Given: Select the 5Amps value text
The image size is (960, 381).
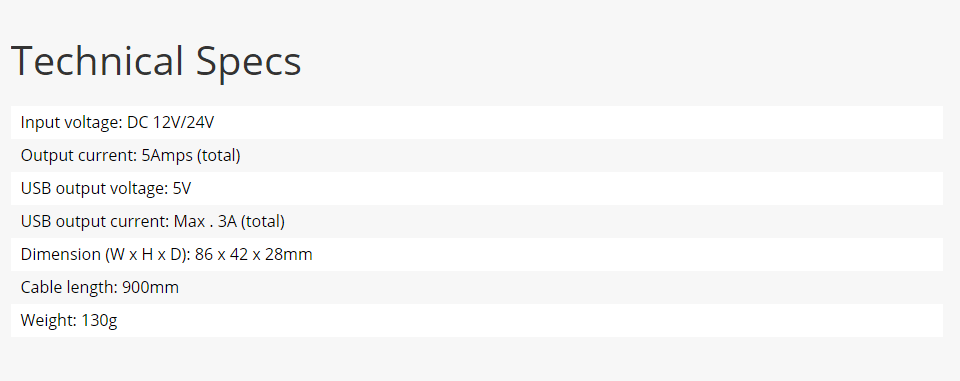Looking at the screenshot, I should (167, 156).
